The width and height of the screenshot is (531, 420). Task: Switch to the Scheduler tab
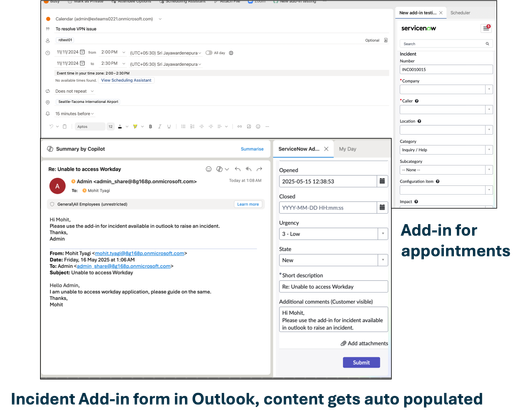coord(460,13)
